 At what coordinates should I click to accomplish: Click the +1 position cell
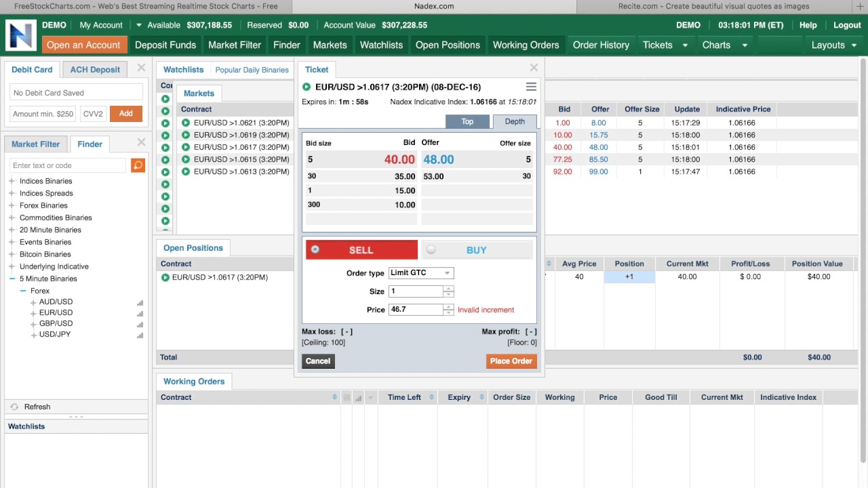click(629, 277)
